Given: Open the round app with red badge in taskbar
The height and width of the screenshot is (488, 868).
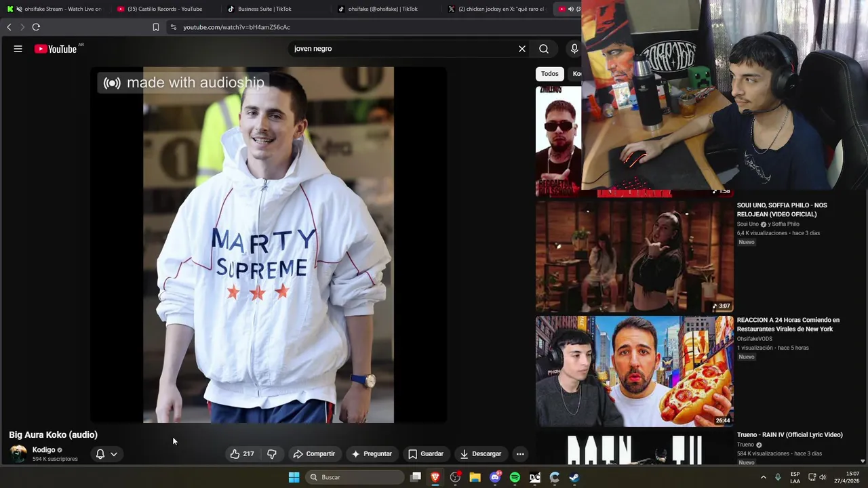Looking at the screenshot, I should (x=456, y=477).
